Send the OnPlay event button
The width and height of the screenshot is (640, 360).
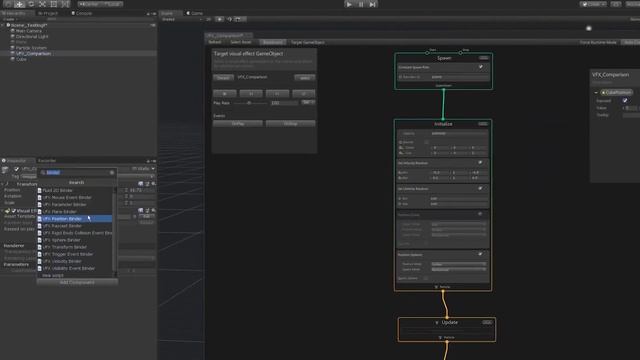238,123
